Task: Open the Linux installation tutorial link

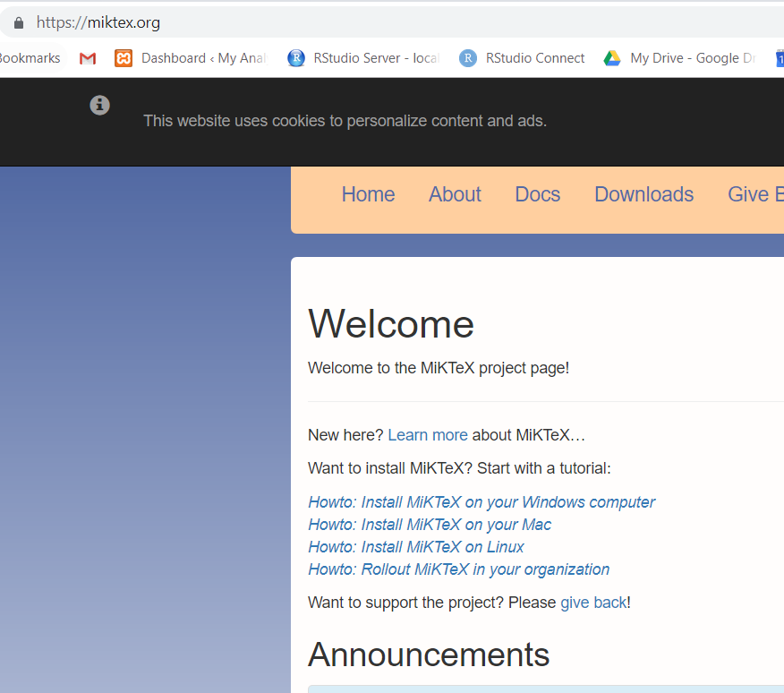Action: click(x=416, y=546)
